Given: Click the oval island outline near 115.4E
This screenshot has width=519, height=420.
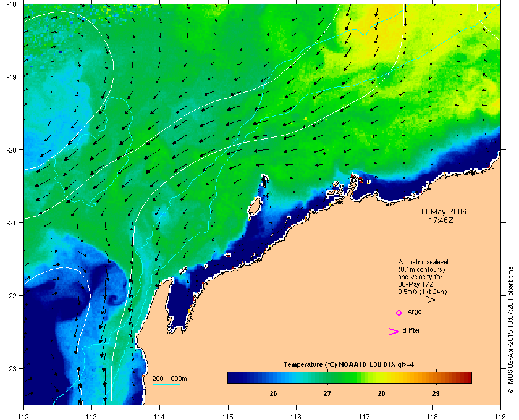Looking at the screenshot, I should click(254, 208).
